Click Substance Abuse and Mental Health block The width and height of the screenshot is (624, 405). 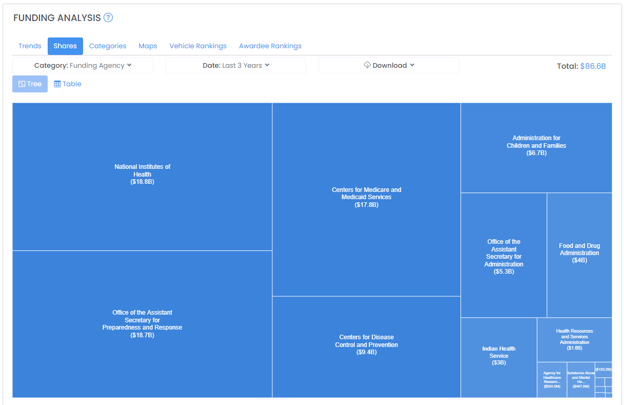coord(581,380)
